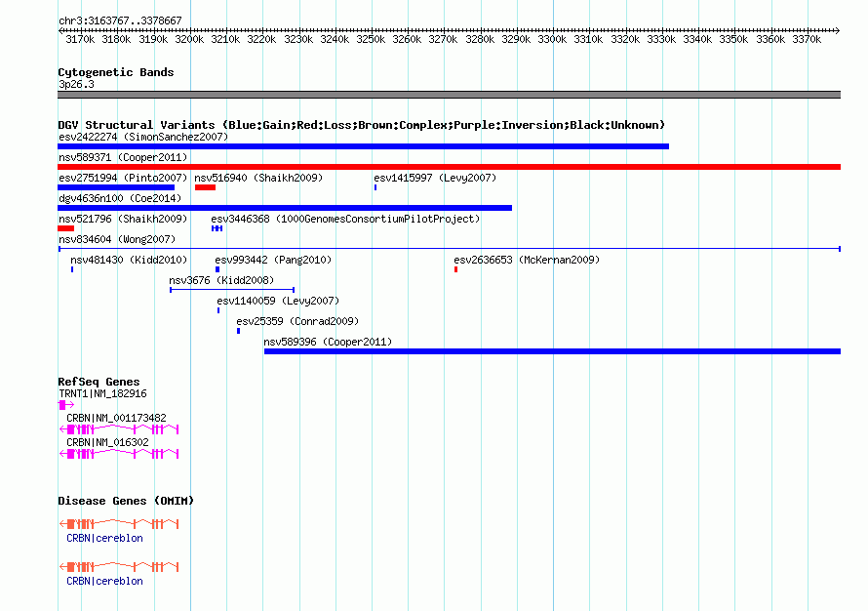Click the nsv589371 (Cooper2011) label

(x=123, y=157)
